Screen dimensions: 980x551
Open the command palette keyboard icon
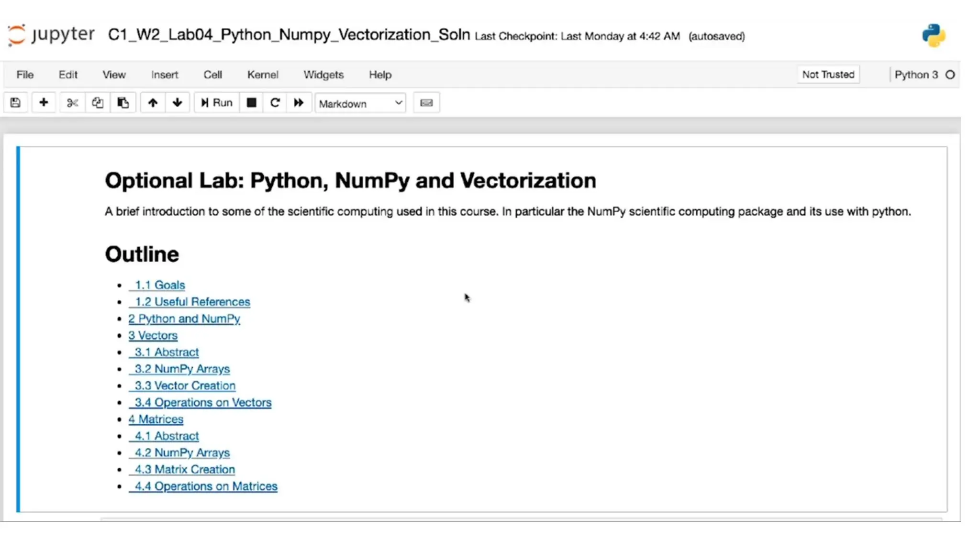[426, 103]
